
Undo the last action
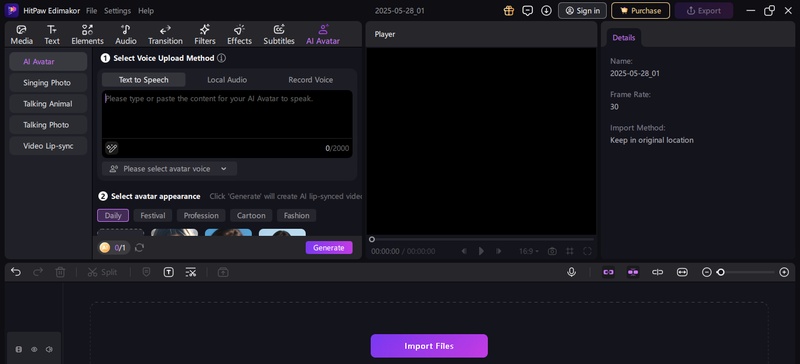[16, 272]
